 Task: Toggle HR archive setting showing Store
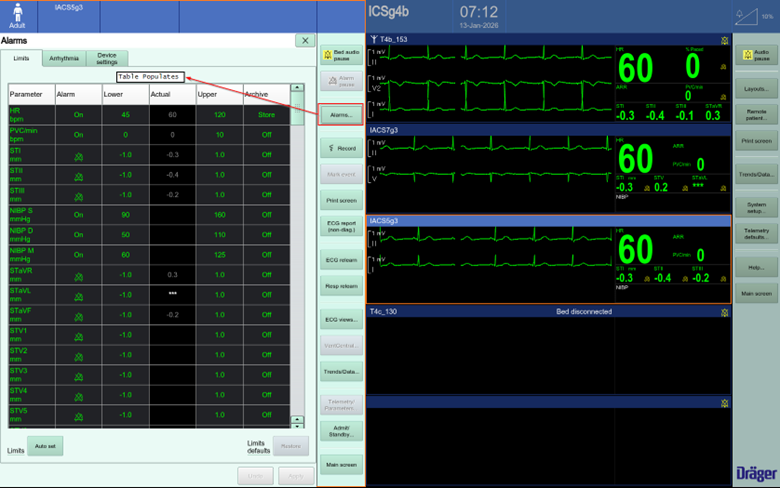[x=266, y=115]
